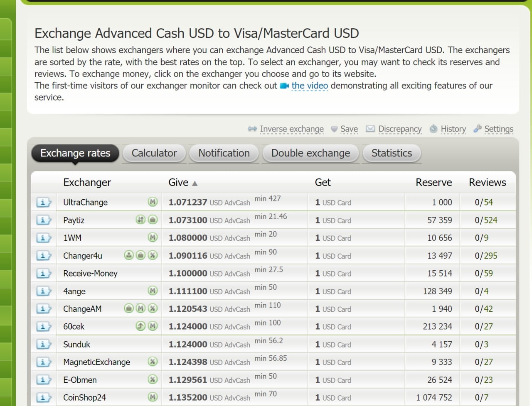Viewport: 532px width, 406px height.
Task: Open Paytiz reviews 0/524
Action: (486, 220)
